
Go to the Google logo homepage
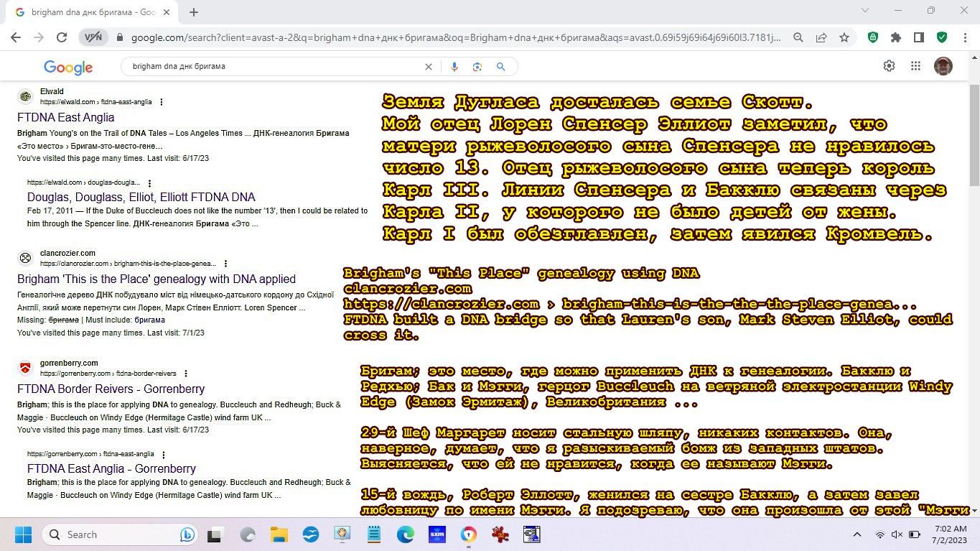tap(68, 67)
